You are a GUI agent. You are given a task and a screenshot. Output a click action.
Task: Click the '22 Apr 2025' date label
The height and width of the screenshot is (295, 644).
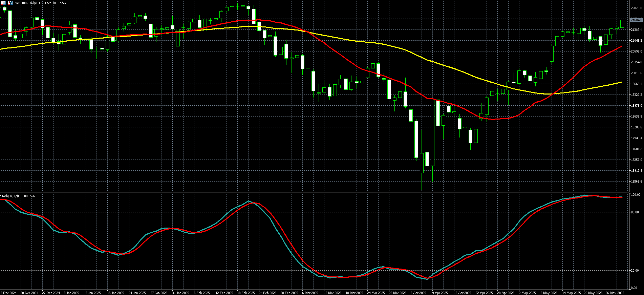coord(484,293)
